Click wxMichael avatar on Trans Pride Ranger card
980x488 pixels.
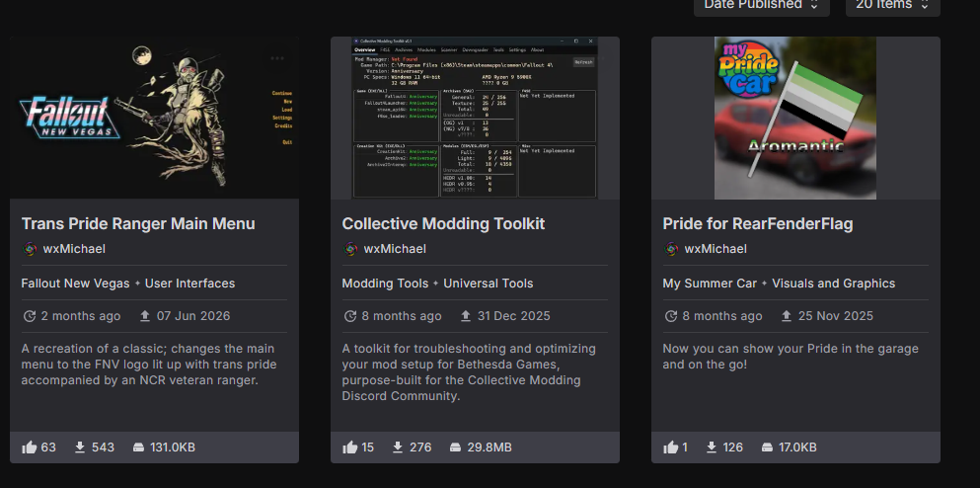(30, 249)
